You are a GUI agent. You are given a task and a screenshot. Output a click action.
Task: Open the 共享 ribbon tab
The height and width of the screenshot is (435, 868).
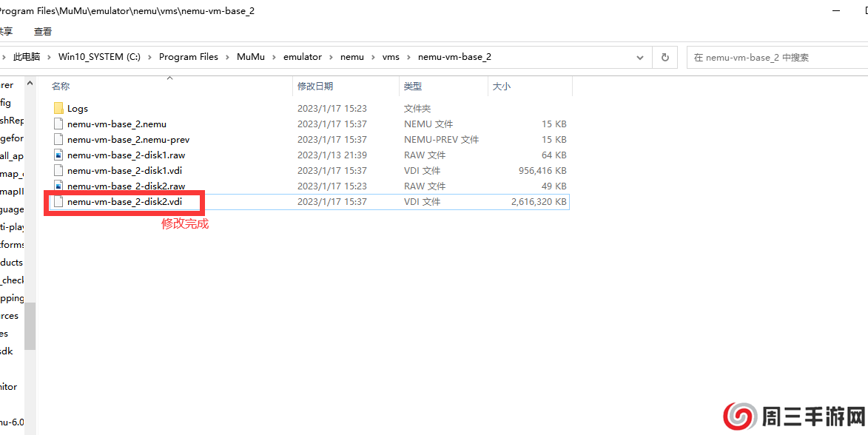coord(6,32)
